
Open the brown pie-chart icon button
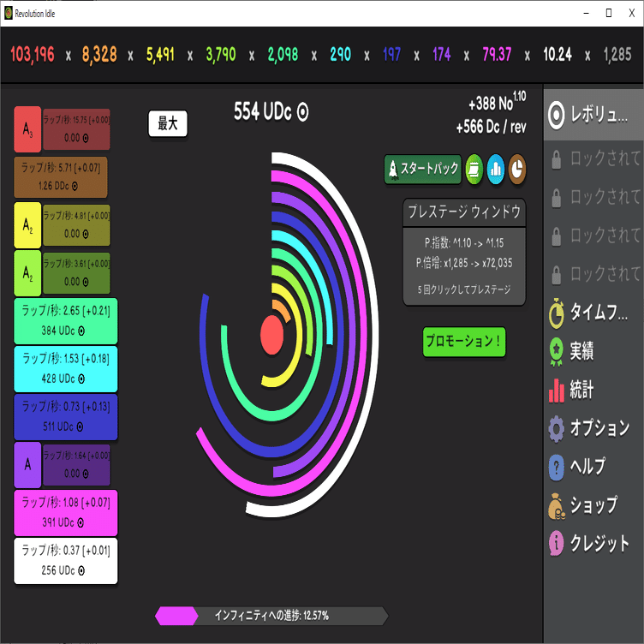517,169
